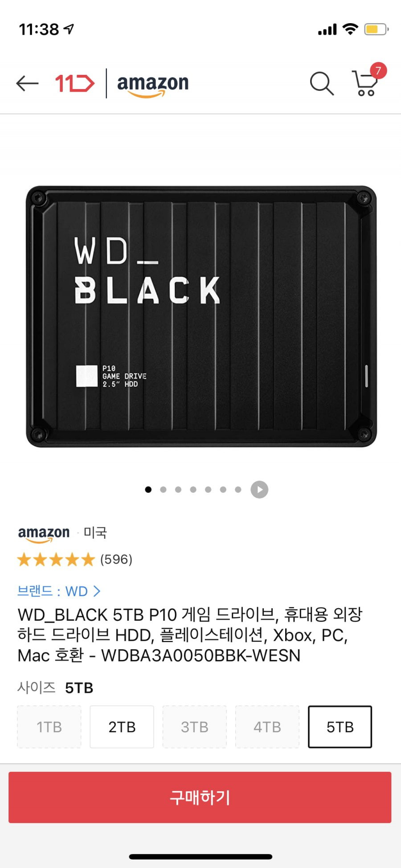
Task: Select the 2TB size option
Action: [122, 727]
